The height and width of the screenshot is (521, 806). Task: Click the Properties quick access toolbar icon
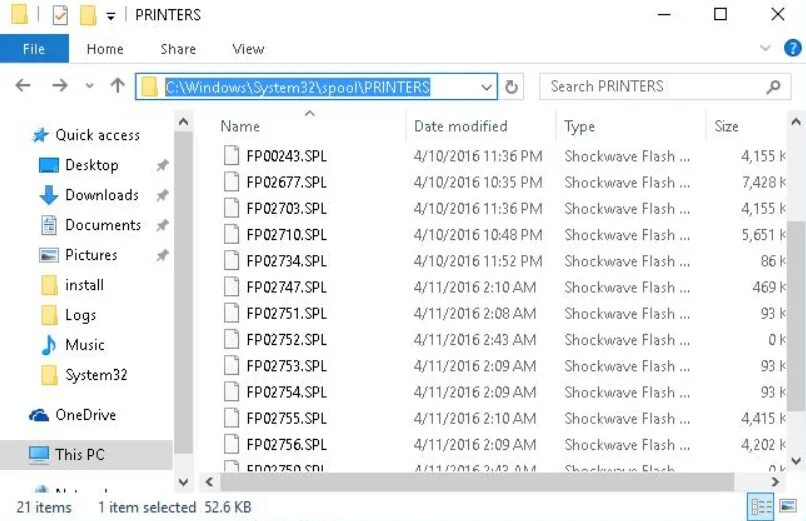(60, 15)
